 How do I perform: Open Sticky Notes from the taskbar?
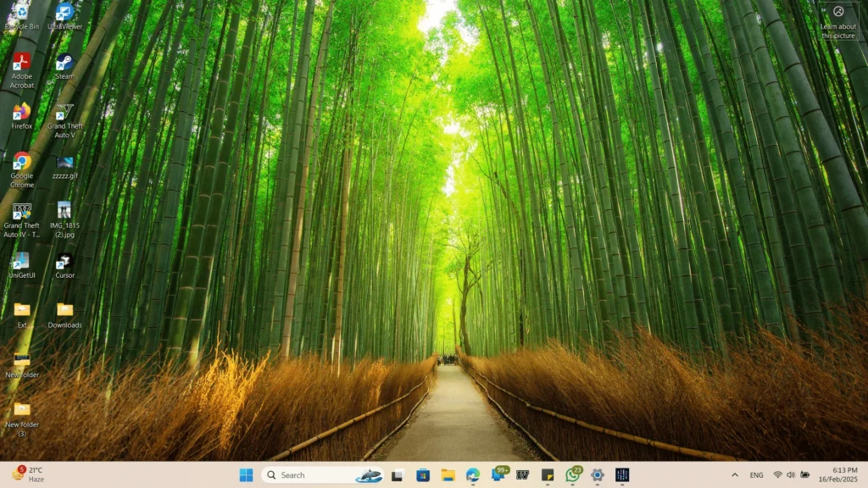pos(548,474)
